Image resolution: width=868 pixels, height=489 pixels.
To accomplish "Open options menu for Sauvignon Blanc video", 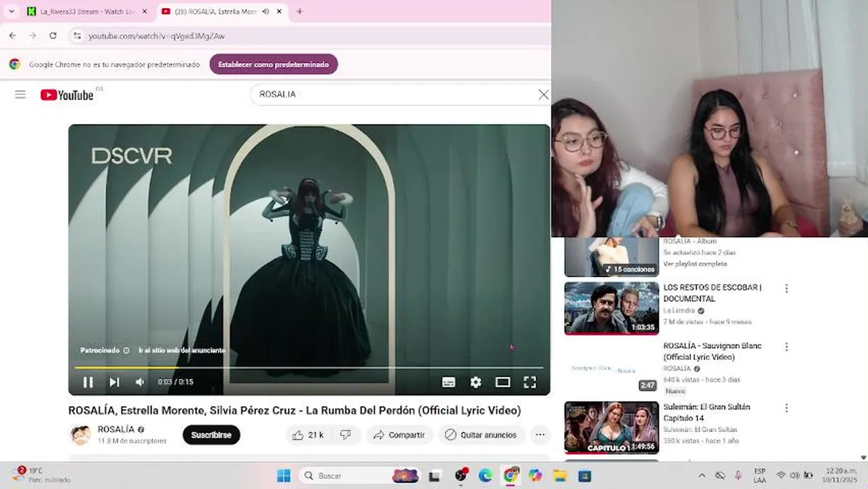I will tap(786, 347).
